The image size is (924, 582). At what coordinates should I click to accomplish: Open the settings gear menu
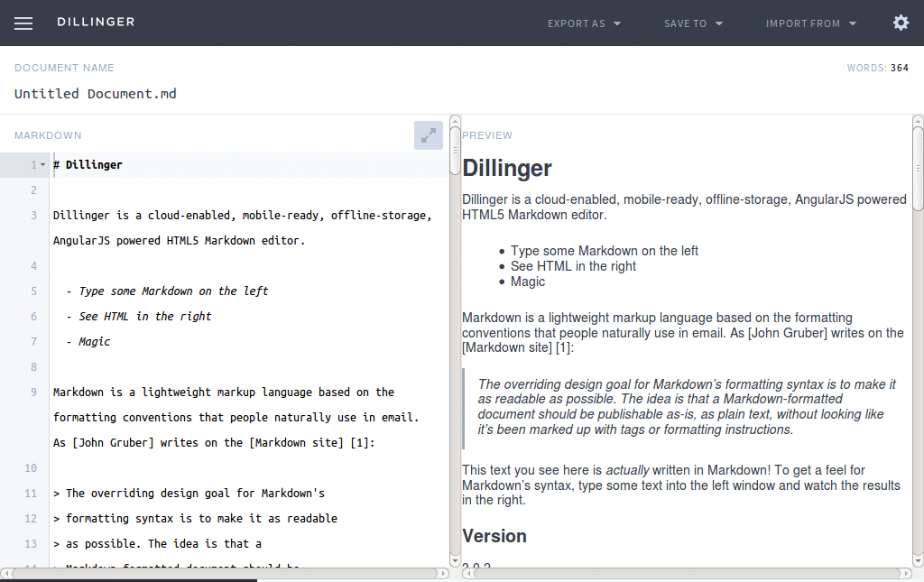click(x=901, y=23)
